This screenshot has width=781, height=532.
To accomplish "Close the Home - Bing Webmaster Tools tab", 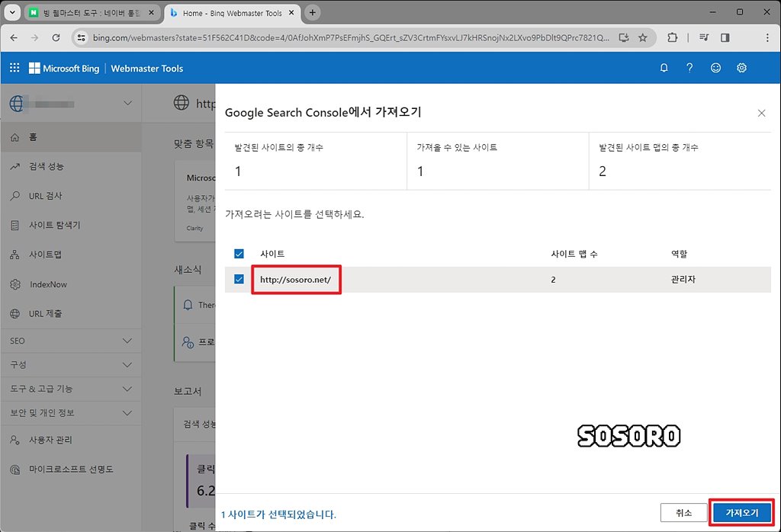I will (292, 12).
